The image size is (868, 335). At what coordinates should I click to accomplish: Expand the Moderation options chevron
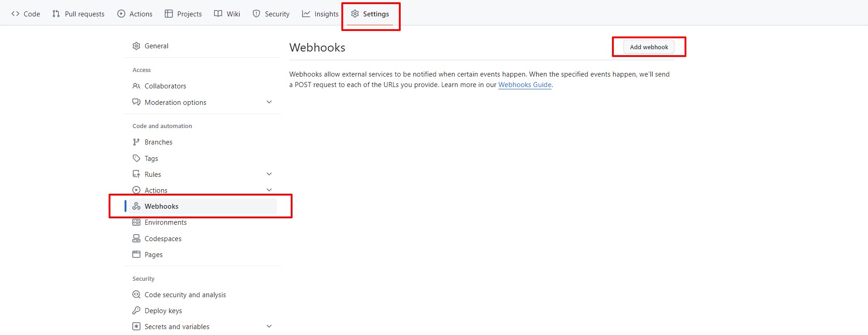[269, 102]
